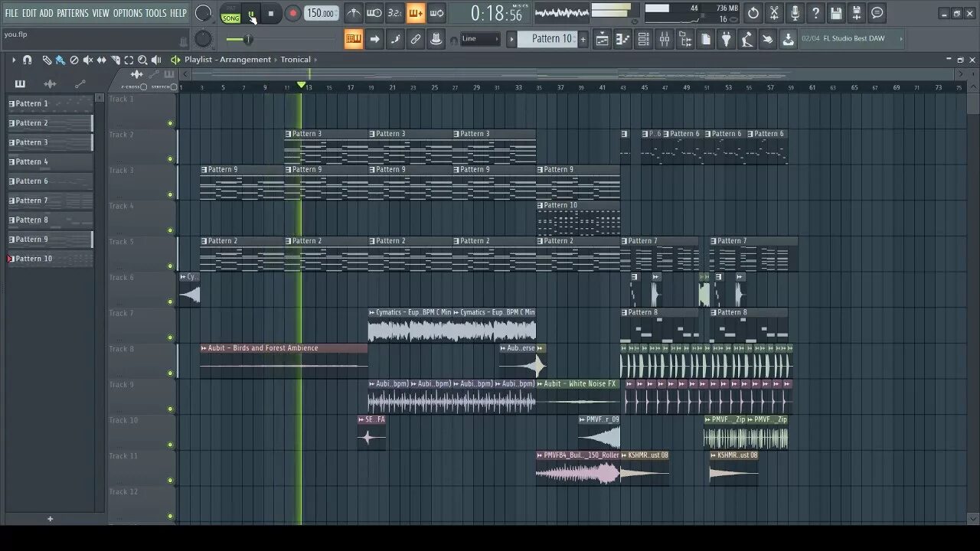Click the 150.000 tempo field
The height and width of the screenshot is (551, 980).
321,13
